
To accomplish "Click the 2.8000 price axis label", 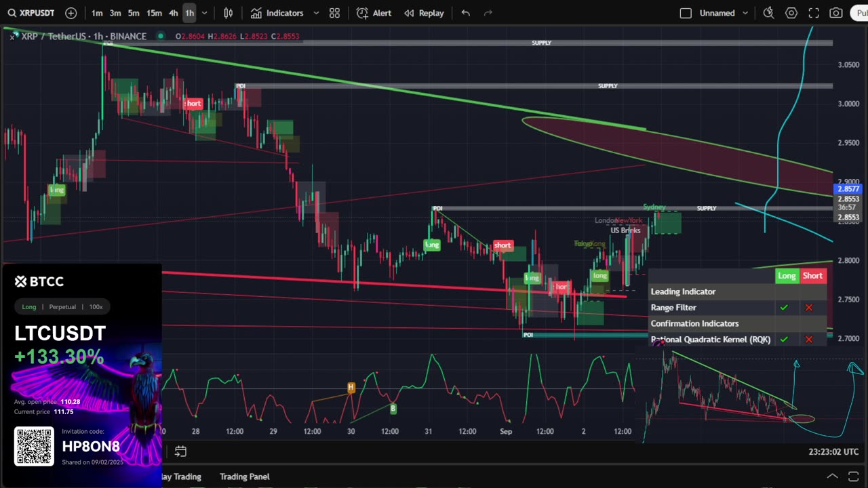I will click(x=848, y=260).
